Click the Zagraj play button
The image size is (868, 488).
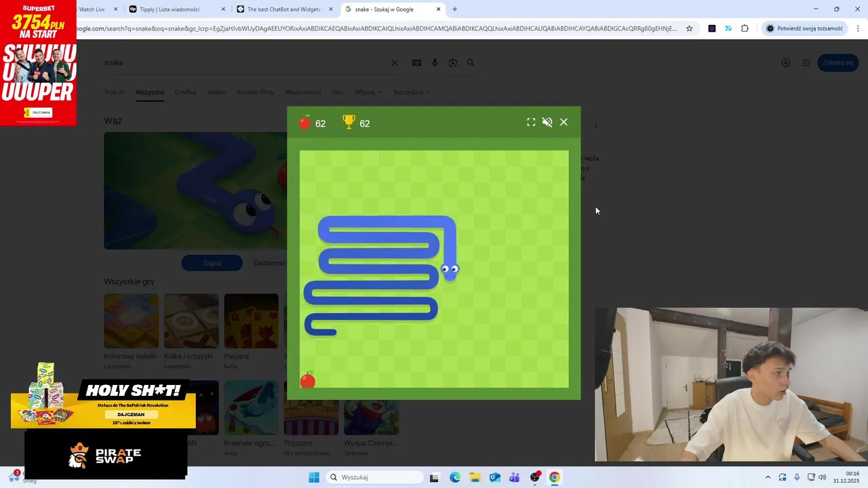point(212,263)
